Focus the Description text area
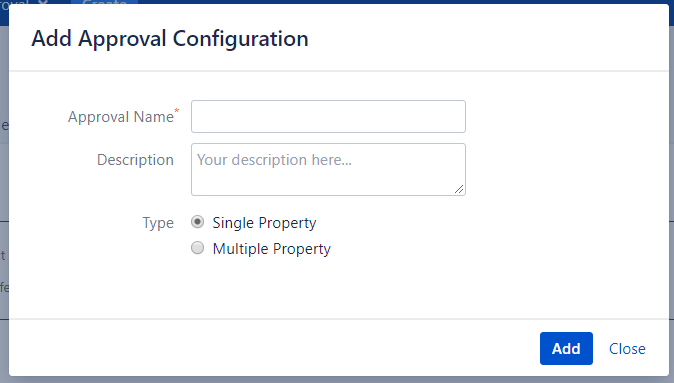674x383 pixels. [328, 169]
